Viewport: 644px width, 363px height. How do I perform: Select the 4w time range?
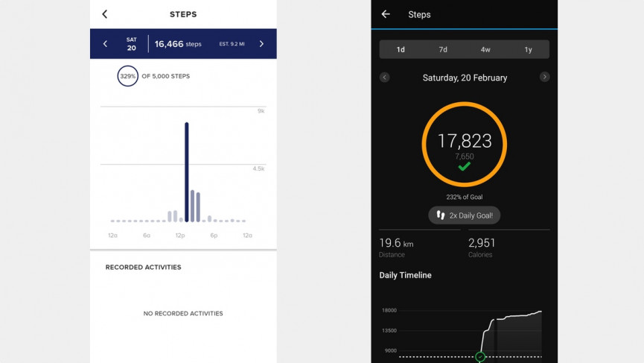pos(485,50)
